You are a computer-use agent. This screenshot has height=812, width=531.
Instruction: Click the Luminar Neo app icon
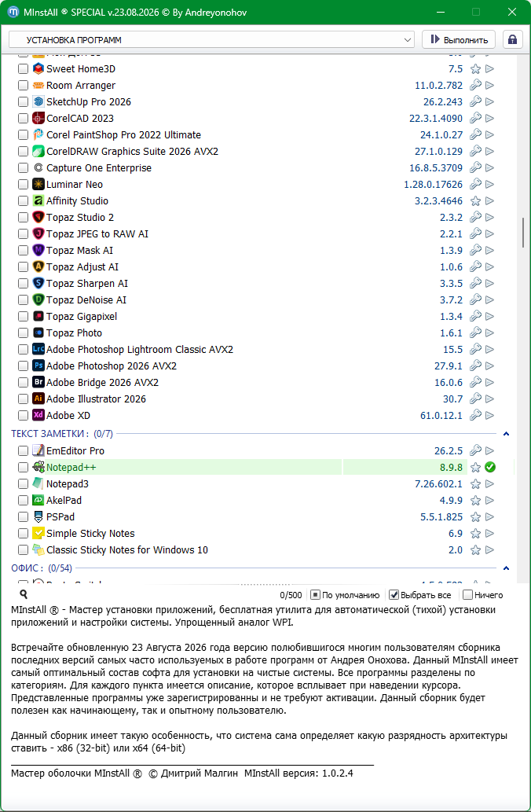(38, 185)
